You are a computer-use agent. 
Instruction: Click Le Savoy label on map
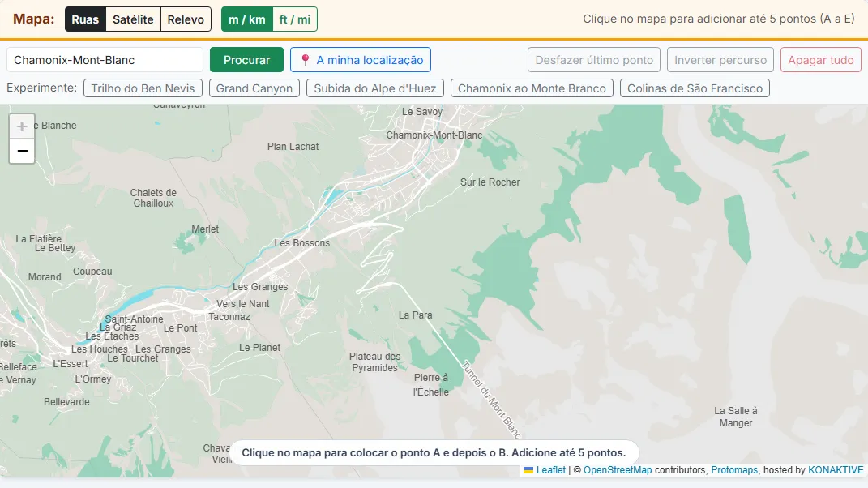pyautogui.click(x=421, y=111)
